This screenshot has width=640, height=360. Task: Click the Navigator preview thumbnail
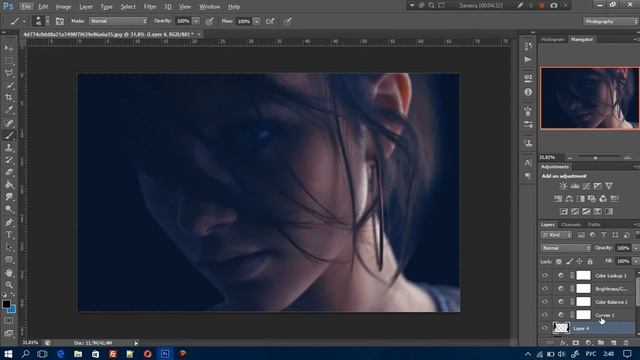point(590,98)
